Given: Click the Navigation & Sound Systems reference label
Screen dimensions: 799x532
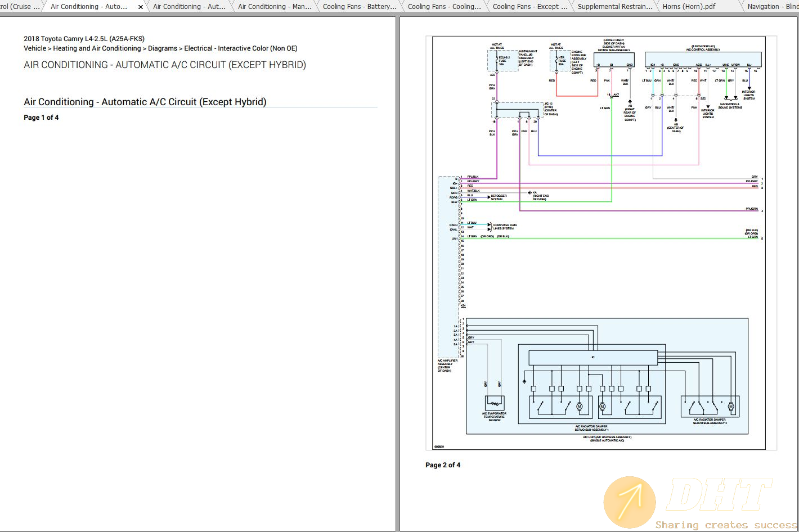Looking at the screenshot, I should click(730, 106).
